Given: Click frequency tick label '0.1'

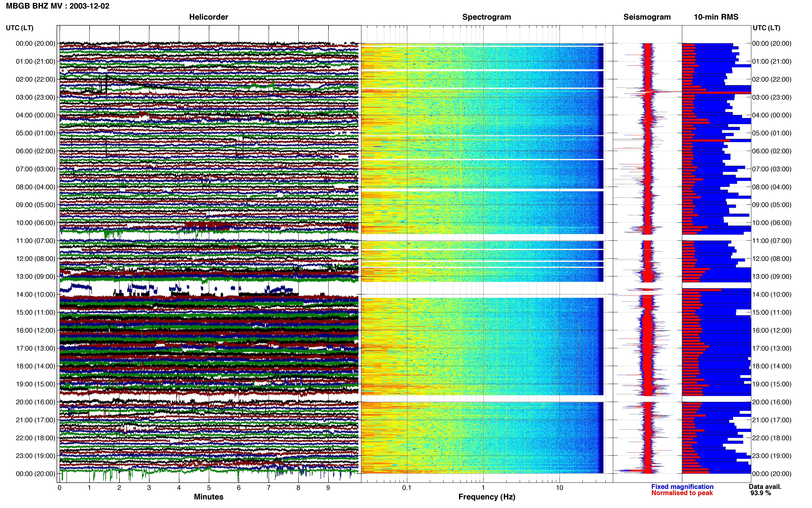Looking at the screenshot, I should point(407,488).
